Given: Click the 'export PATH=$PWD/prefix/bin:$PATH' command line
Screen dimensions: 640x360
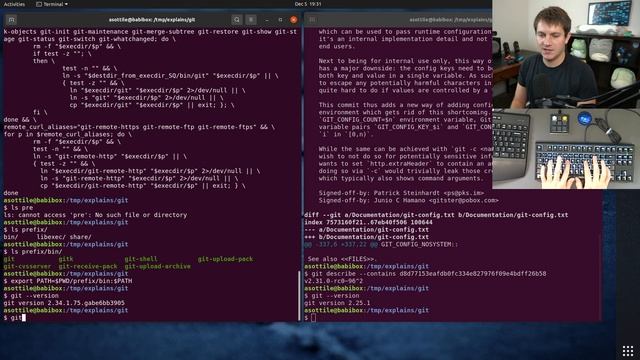Looking at the screenshot, I should pyautogui.click(x=68, y=281).
